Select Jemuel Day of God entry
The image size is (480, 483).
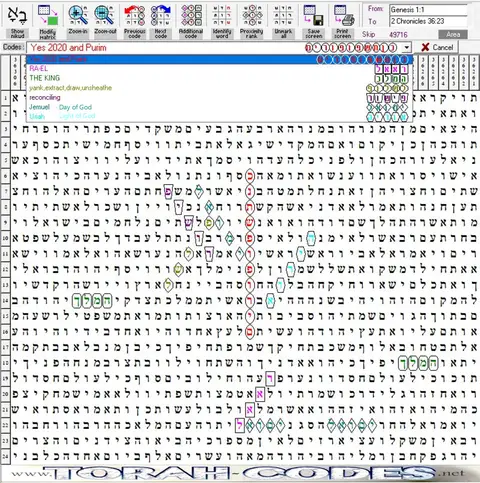click(220, 107)
